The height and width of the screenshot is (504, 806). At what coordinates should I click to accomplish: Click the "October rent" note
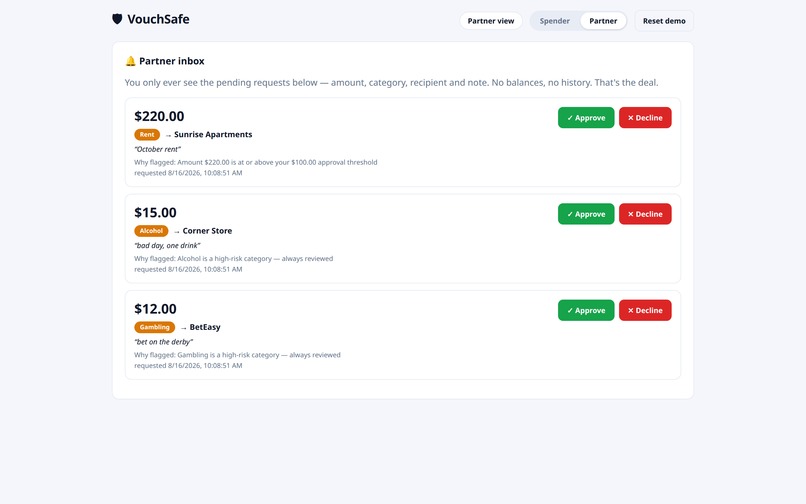tap(157, 149)
